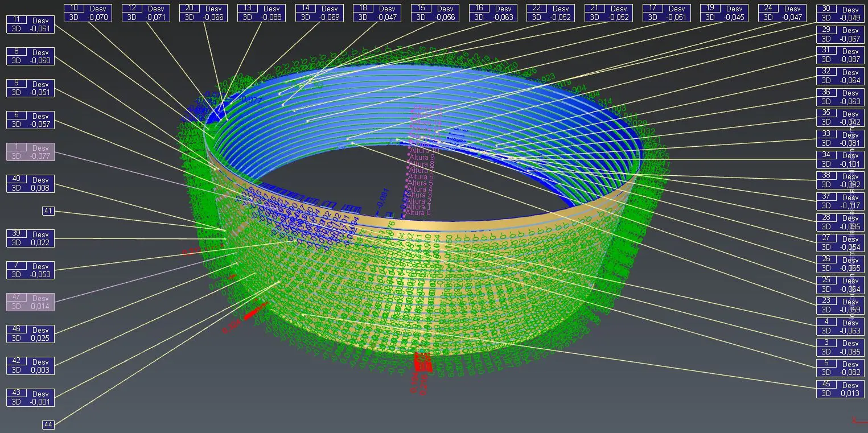868x433 pixels.
Task: Select deviation label 40 showing 0,008
Action: tap(30, 183)
